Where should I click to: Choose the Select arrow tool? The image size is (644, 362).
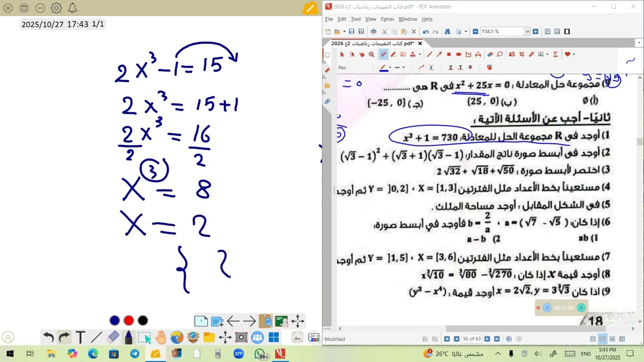342,54
